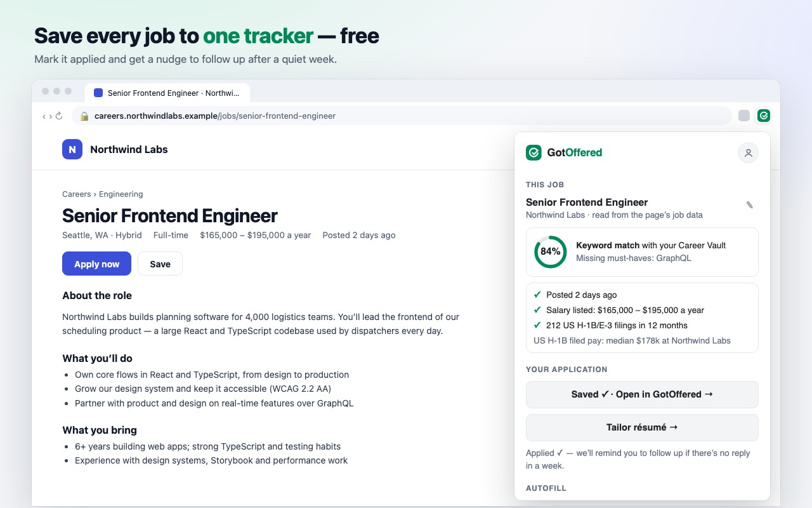
Task: Select the Senior Frontend Engineer browser tab
Action: click(x=167, y=93)
